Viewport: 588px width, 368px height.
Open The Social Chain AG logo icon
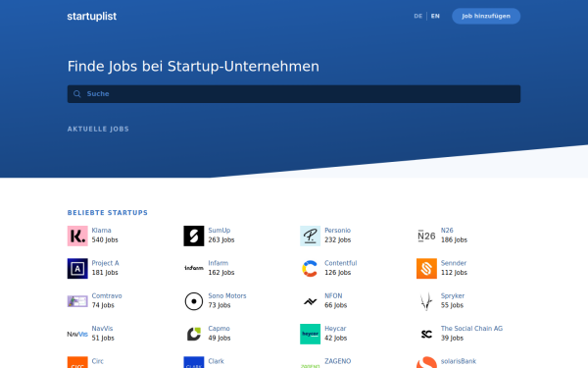[426, 334]
